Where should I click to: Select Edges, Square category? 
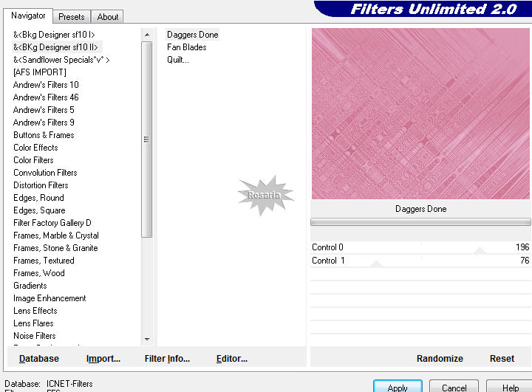click(39, 210)
